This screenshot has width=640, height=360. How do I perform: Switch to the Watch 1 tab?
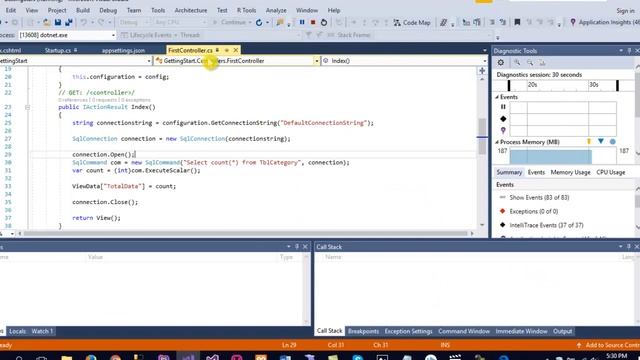pos(42,331)
